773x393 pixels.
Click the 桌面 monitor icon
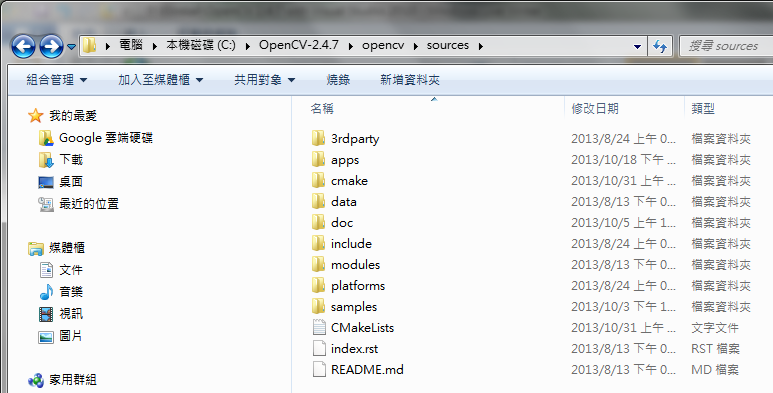pos(45,182)
